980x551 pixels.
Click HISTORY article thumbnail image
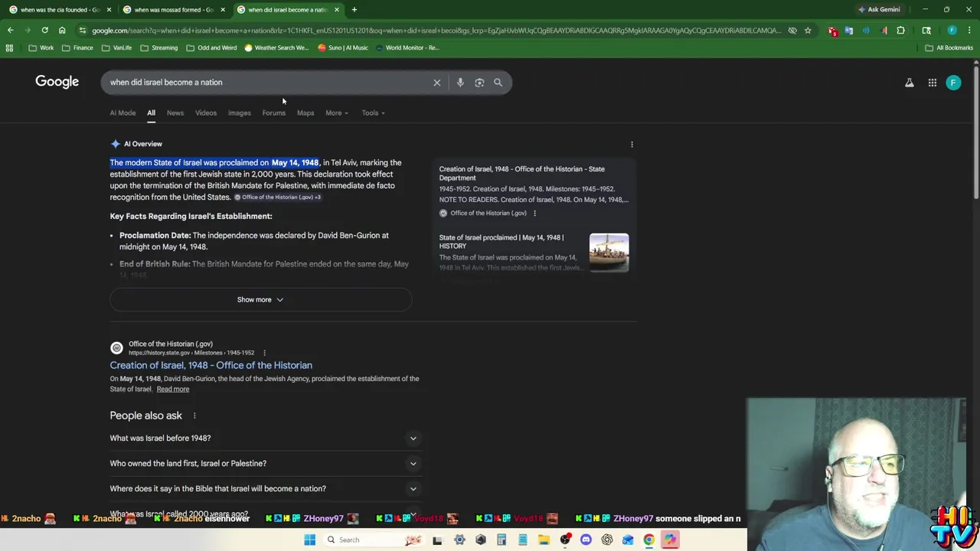pyautogui.click(x=609, y=253)
